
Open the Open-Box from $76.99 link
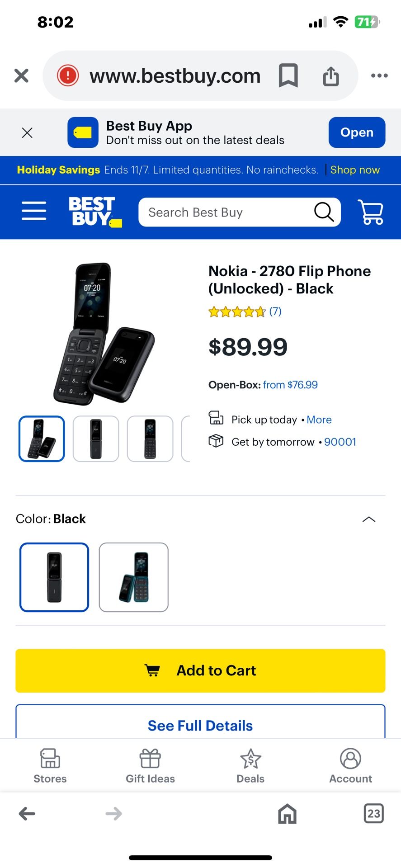tap(290, 385)
